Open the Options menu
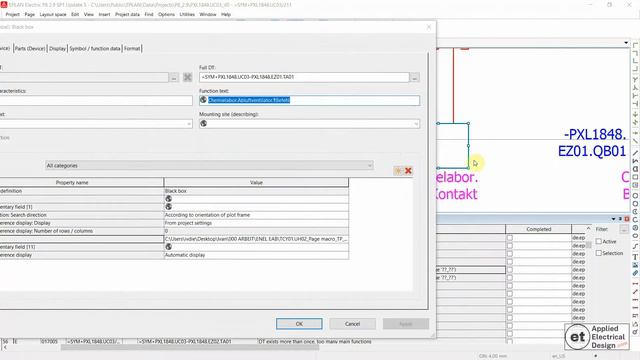Viewport: 640px width, 360px height. tap(166, 14)
